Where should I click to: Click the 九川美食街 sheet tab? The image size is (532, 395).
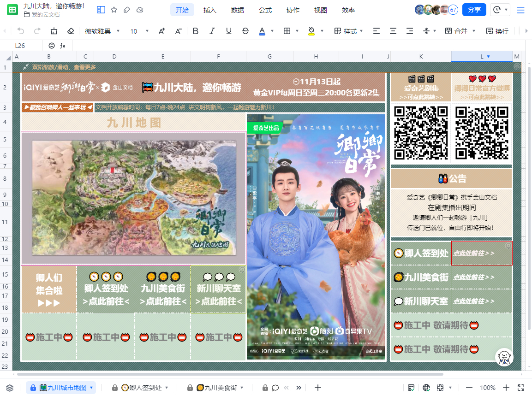(216, 388)
